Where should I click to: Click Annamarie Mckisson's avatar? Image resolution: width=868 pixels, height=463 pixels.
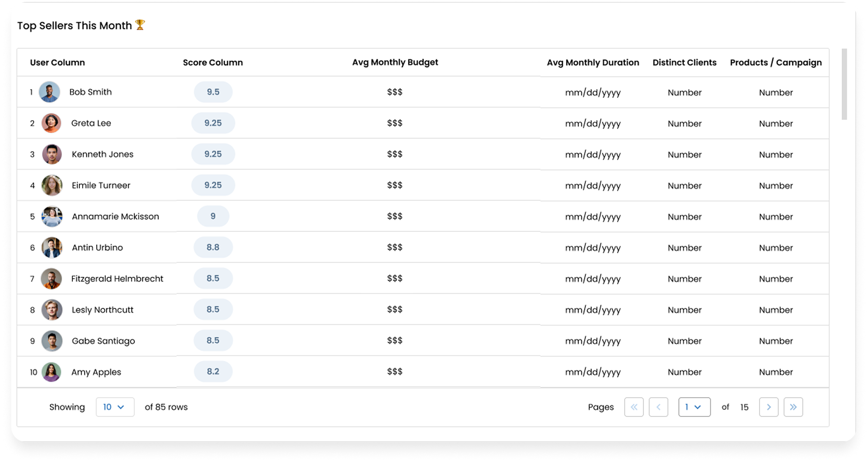[52, 216]
